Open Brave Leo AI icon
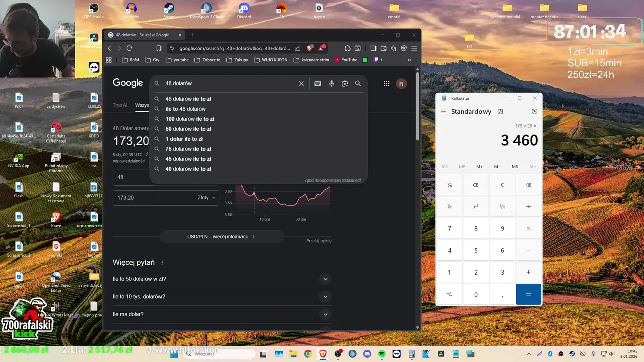The image size is (644, 362). 393,48
